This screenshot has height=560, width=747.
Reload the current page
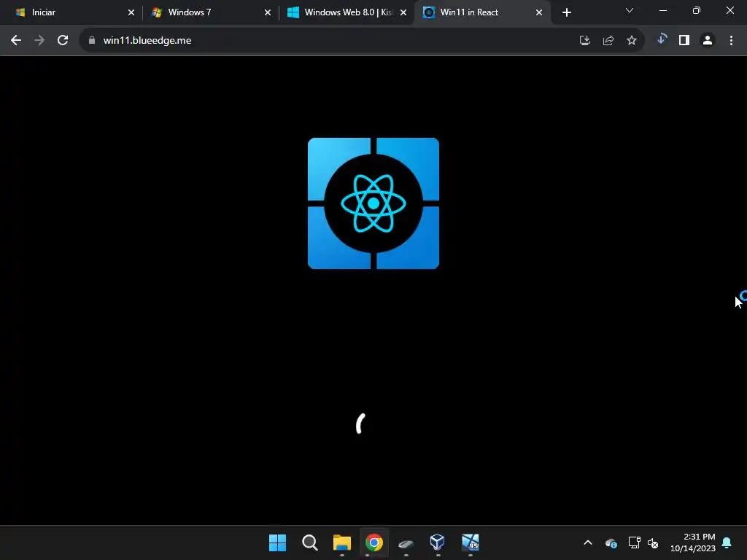click(63, 41)
